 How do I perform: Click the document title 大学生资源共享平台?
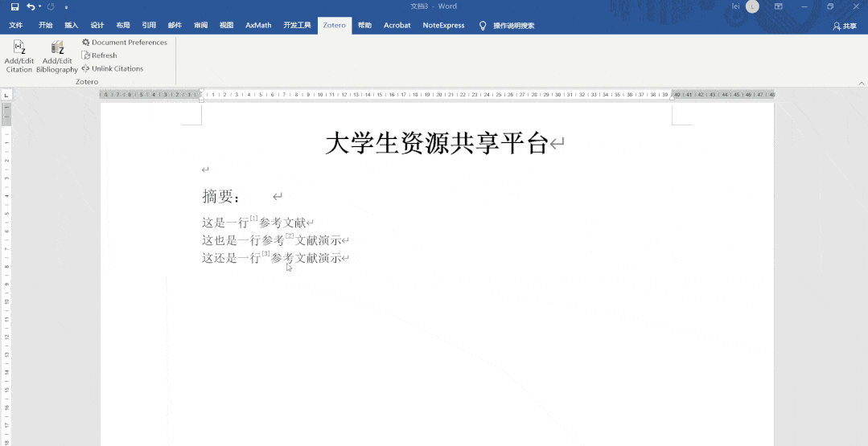coord(436,145)
